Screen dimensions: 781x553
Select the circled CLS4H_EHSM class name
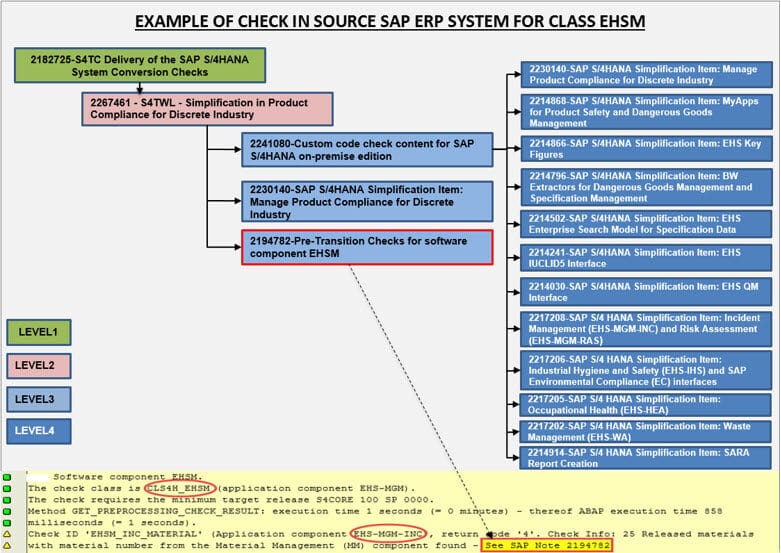tap(180, 489)
